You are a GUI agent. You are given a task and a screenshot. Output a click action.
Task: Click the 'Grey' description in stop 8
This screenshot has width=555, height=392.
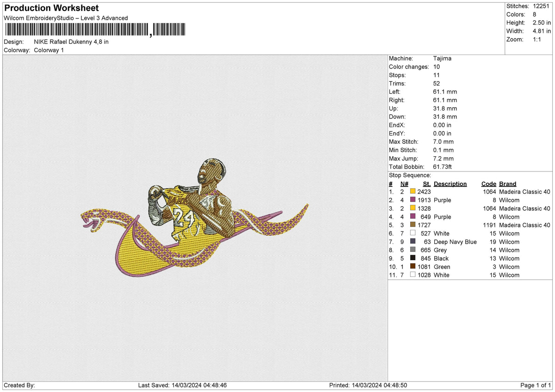point(440,250)
